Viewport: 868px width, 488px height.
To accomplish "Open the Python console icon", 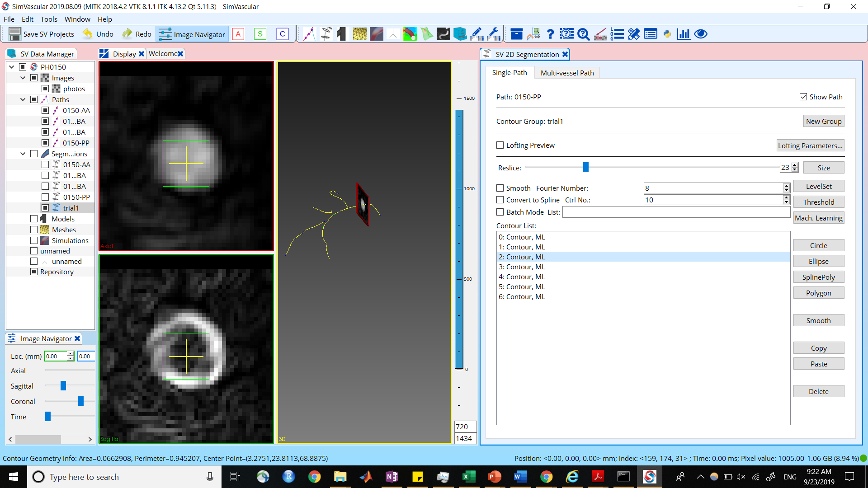I will [667, 34].
